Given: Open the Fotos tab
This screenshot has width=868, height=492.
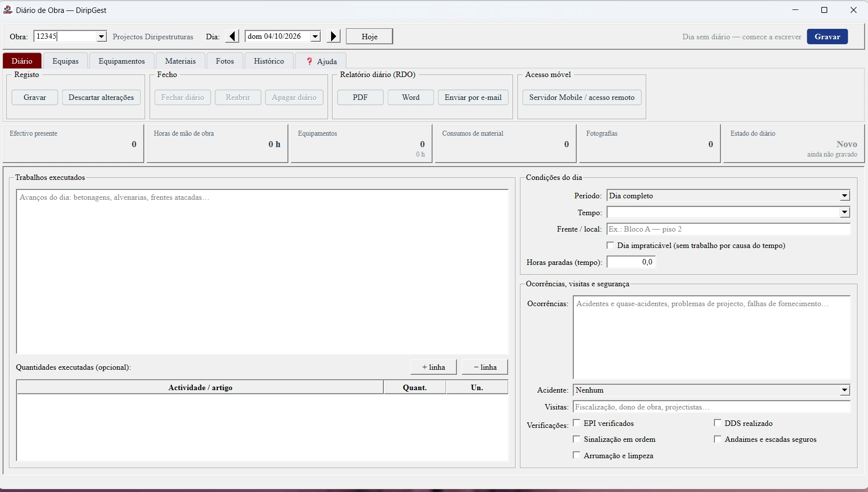Looking at the screenshot, I should coord(225,61).
